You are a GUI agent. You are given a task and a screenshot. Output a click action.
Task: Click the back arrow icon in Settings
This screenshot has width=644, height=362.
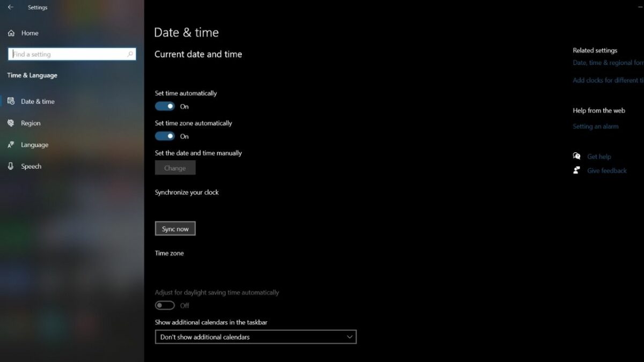point(10,8)
